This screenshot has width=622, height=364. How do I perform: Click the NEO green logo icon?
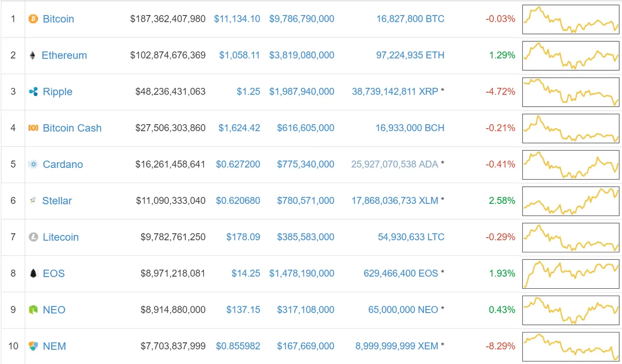coord(33,310)
